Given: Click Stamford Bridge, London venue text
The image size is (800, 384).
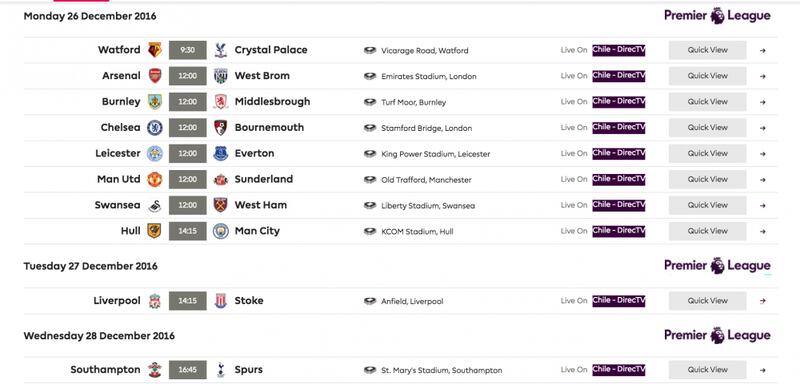Looking at the screenshot, I should click(x=427, y=129).
